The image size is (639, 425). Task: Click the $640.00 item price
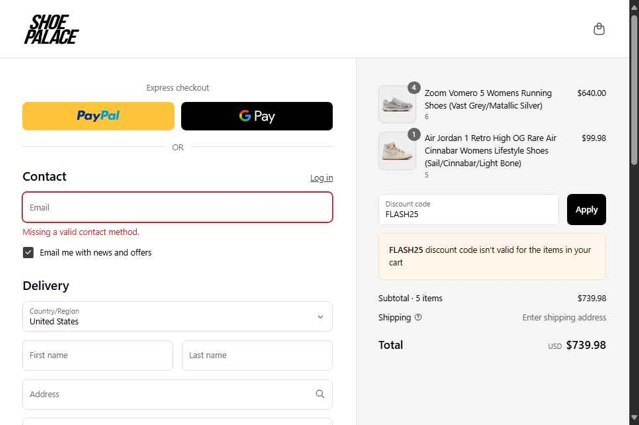[x=591, y=93]
